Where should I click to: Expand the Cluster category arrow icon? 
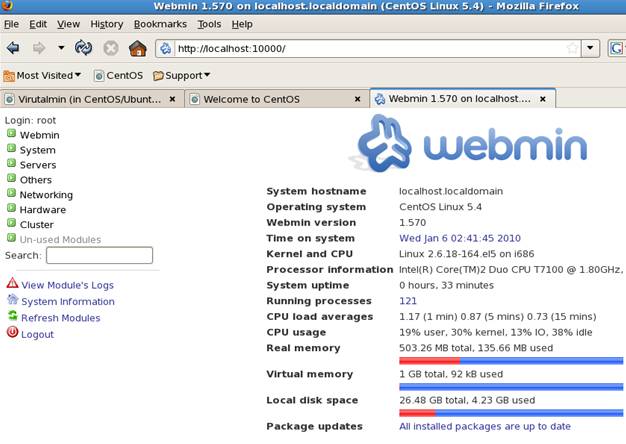click(x=12, y=223)
